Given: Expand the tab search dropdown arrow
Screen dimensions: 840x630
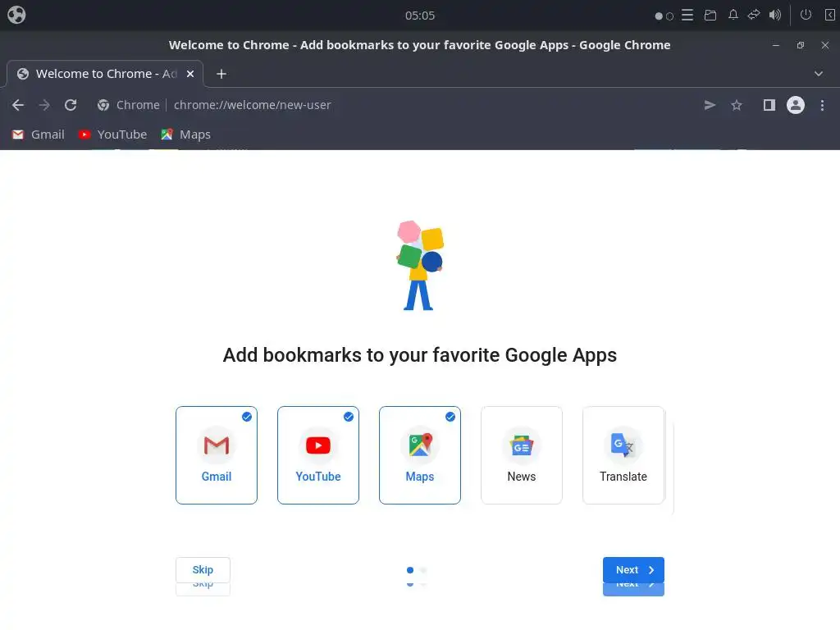Looking at the screenshot, I should [x=819, y=74].
